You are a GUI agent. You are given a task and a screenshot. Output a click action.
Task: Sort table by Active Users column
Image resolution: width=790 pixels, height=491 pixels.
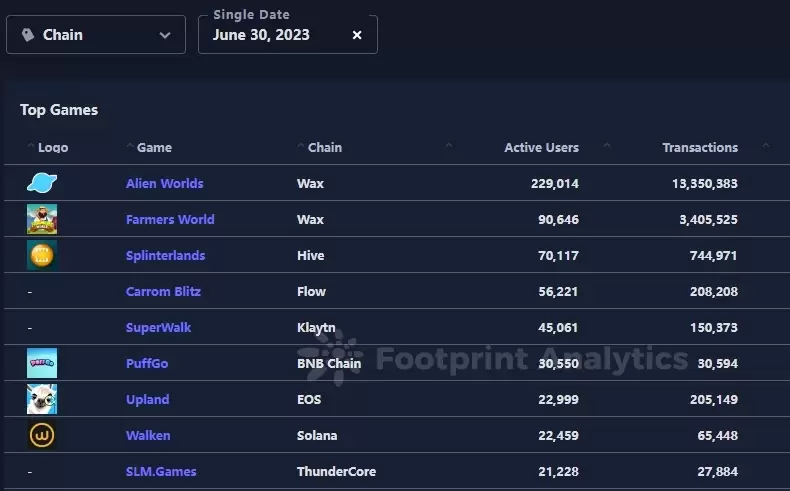541,147
